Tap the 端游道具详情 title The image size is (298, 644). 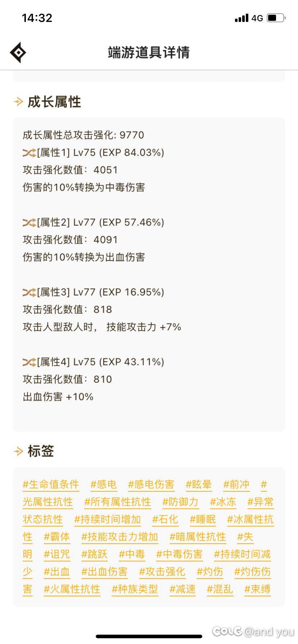(149, 52)
